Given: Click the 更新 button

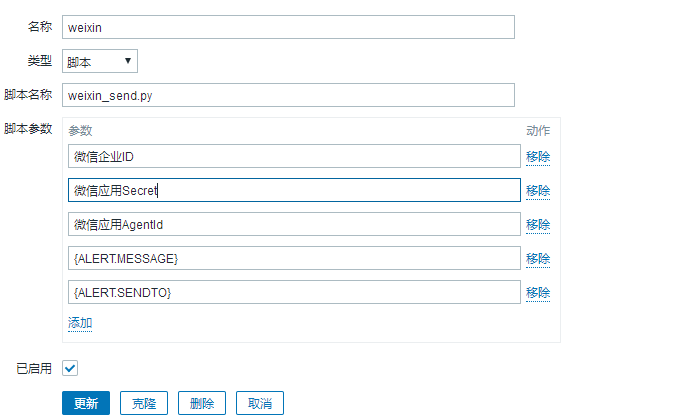Looking at the screenshot, I should pyautogui.click(x=86, y=403).
